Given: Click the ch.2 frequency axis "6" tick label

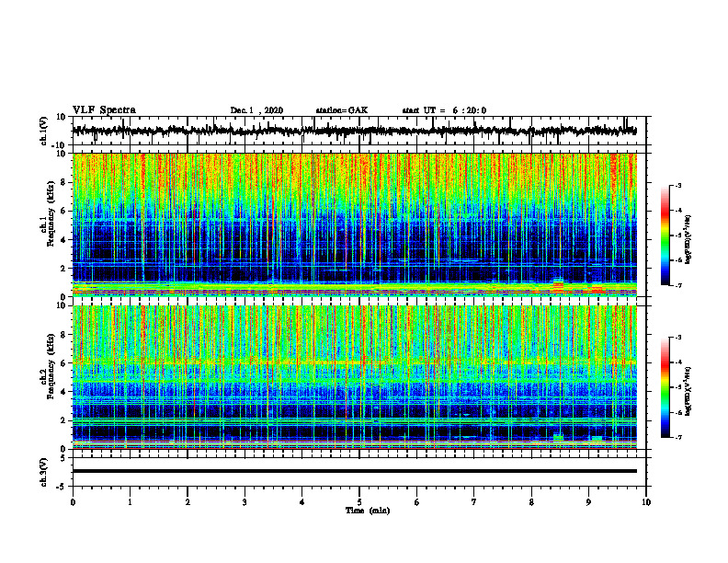Looking at the screenshot, I should [63, 363].
